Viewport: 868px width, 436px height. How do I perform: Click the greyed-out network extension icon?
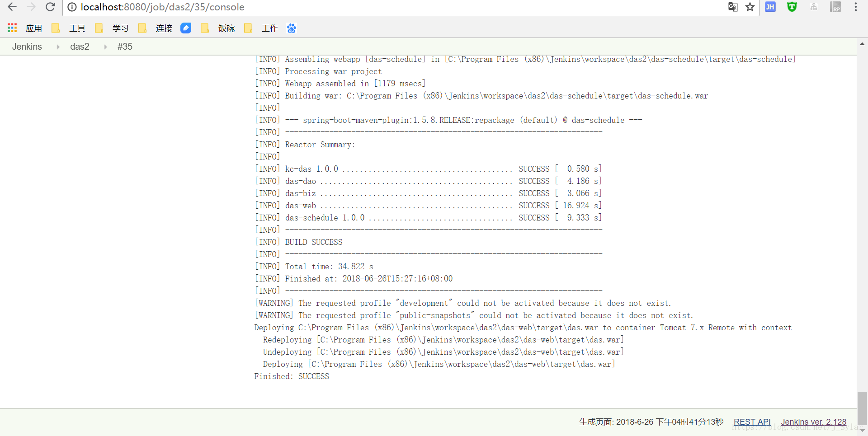814,7
